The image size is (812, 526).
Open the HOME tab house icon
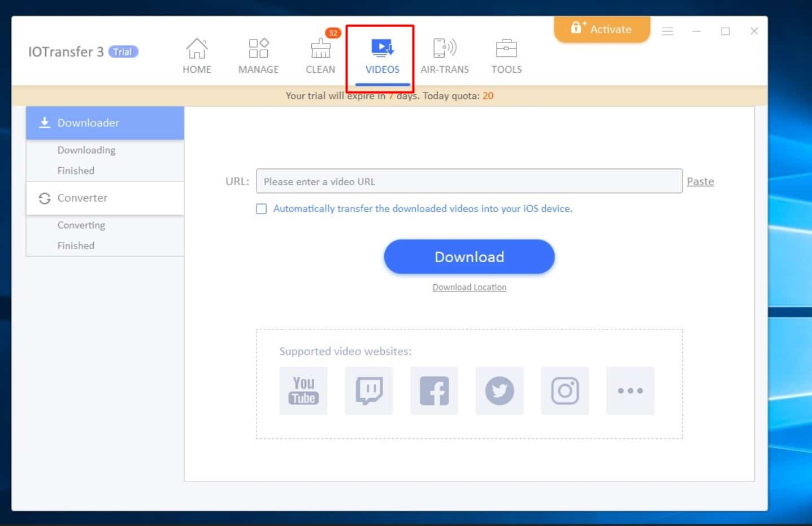click(x=197, y=50)
